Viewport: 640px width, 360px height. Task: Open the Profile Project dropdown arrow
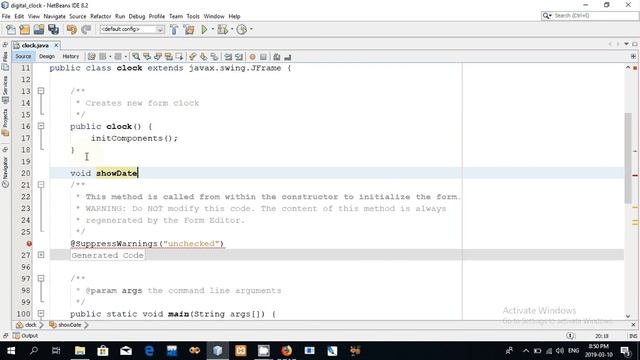(x=251, y=29)
